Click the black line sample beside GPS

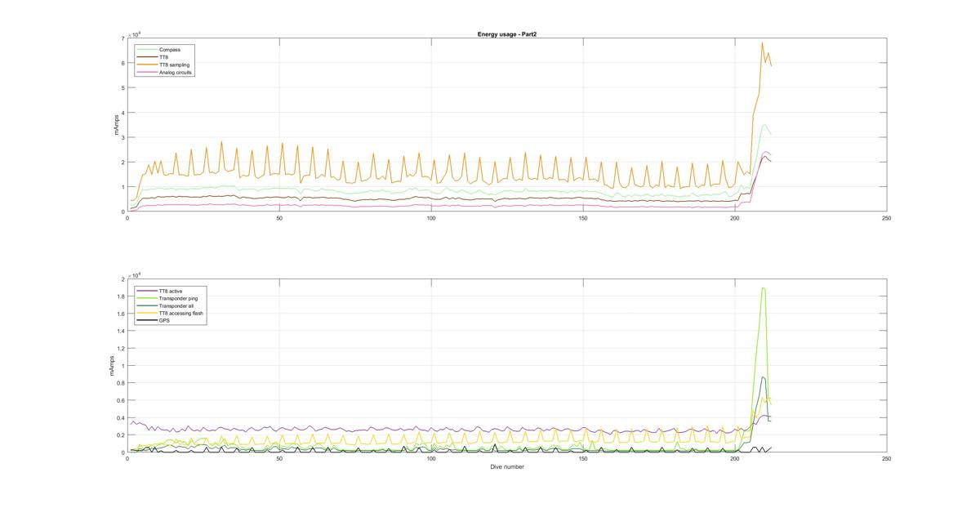click(147, 321)
